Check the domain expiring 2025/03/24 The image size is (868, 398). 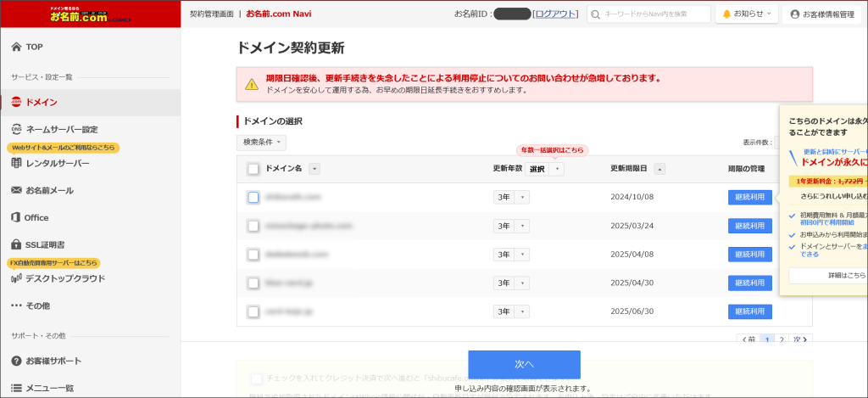point(253,227)
